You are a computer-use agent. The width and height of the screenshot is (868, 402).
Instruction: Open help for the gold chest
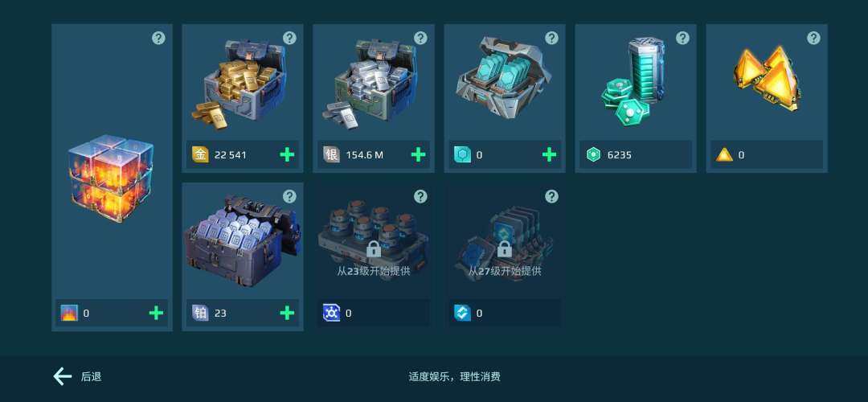(289, 38)
